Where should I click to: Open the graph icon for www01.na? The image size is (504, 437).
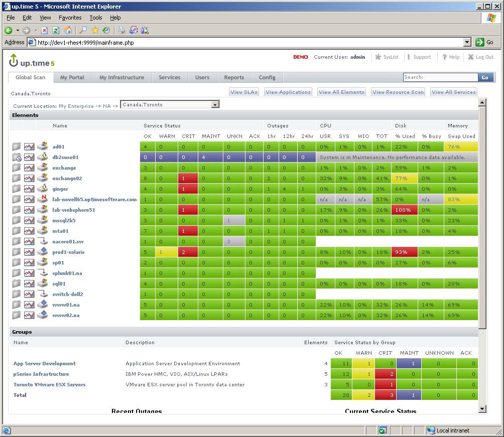click(29, 305)
